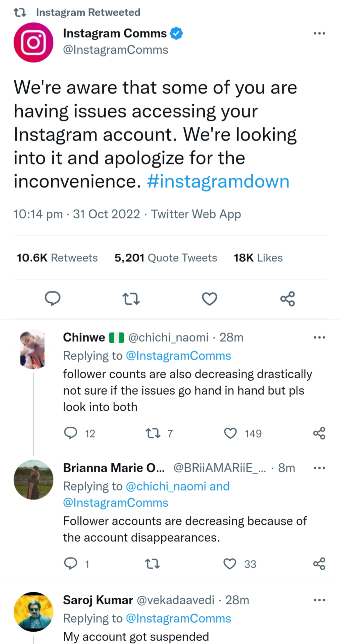
Task: View the 10.6K Retweets list
Action: (x=57, y=258)
